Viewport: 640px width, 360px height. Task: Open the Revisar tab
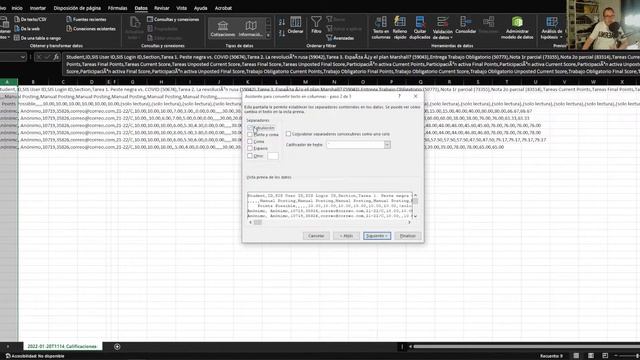click(162, 8)
